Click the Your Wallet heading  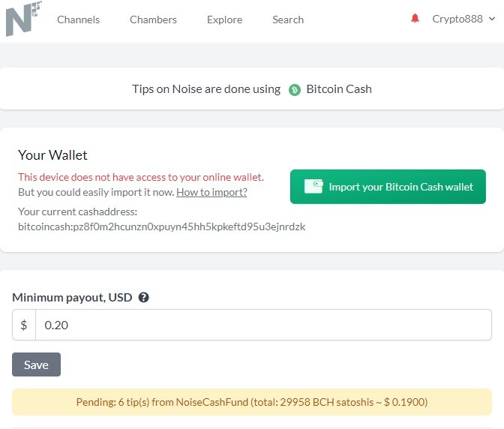[52, 155]
